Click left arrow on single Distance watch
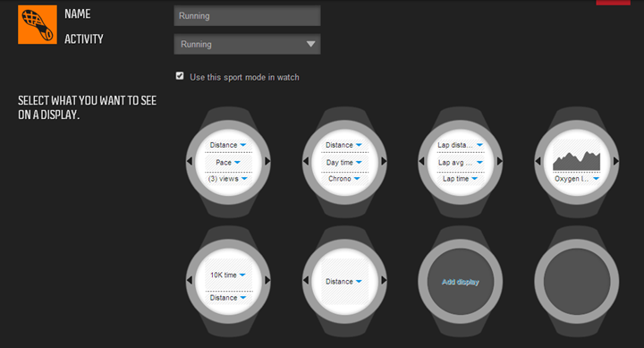This screenshot has height=348, width=644. [x=306, y=280]
